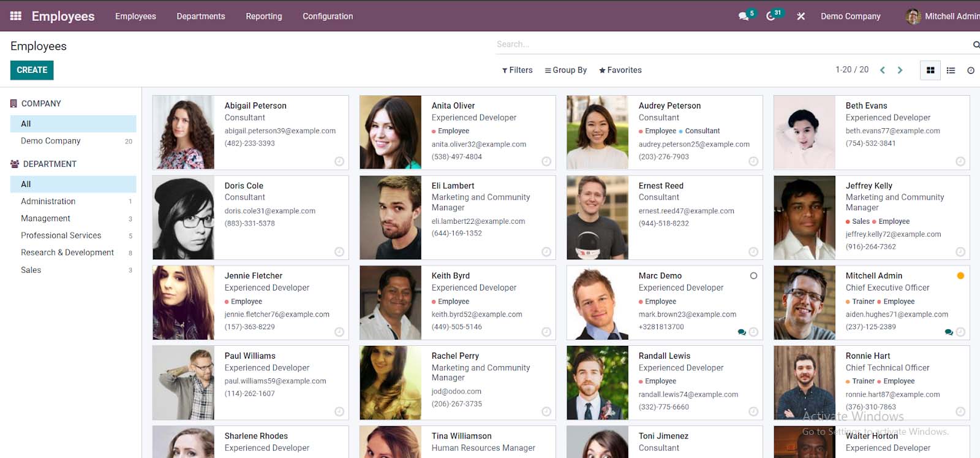Click the activity clock on Keith Byrd's card

[x=546, y=332]
